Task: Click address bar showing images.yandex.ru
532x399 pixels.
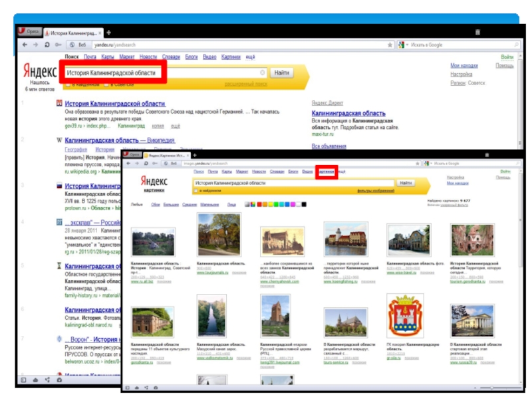Action: coord(299,164)
